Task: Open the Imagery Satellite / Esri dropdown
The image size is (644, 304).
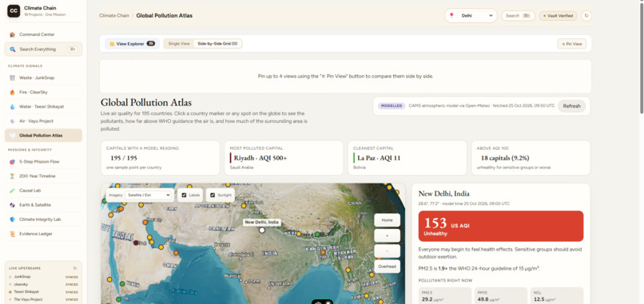Action: pos(149,195)
